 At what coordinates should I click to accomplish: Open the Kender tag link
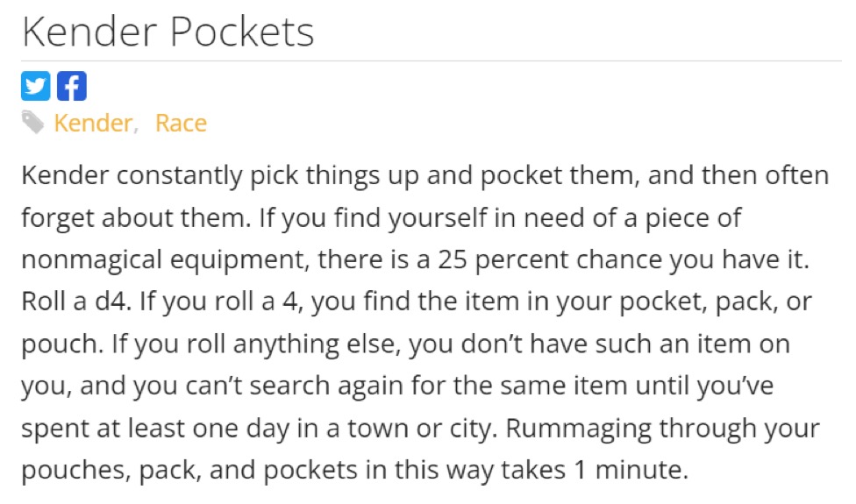[x=92, y=123]
